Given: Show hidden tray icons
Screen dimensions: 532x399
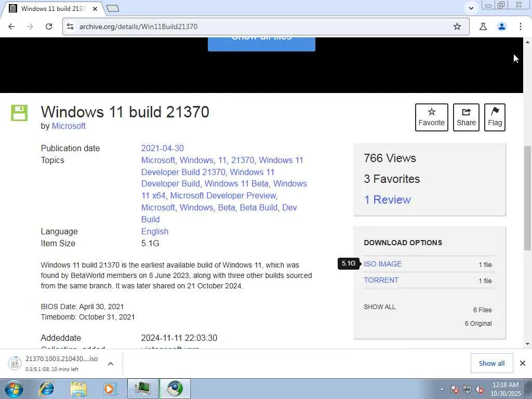Looking at the screenshot, I should pyautogui.click(x=442, y=390).
